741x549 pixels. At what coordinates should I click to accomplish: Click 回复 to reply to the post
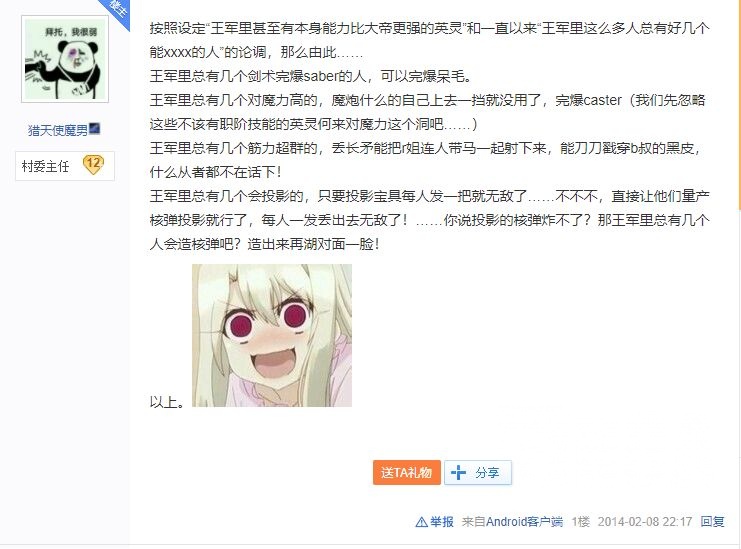point(712,522)
